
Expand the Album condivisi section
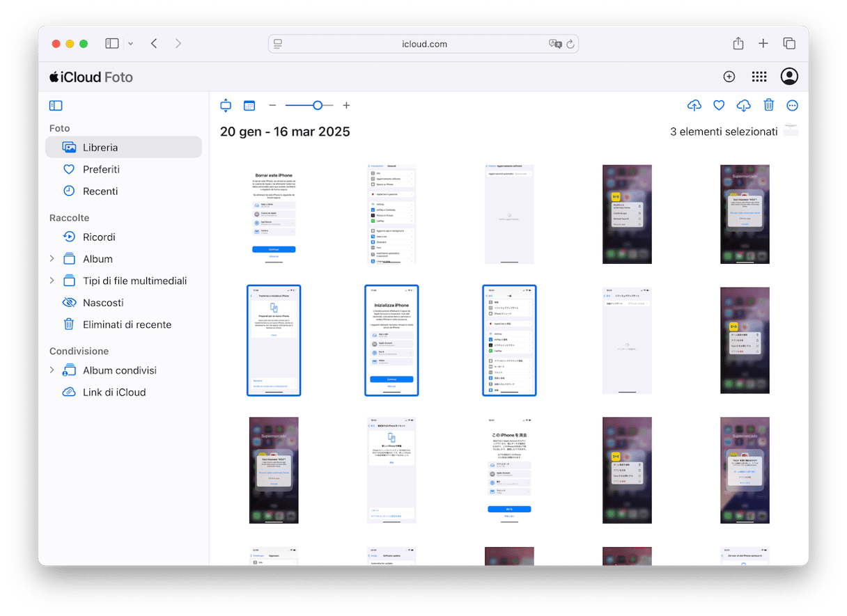pyautogui.click(x=52, y=370)
